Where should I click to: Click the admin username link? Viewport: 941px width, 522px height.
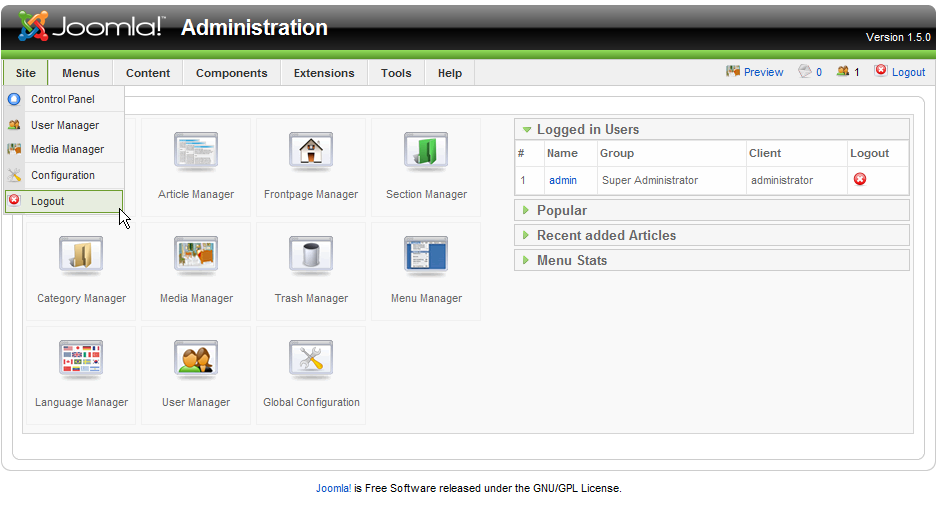[563, 181]
